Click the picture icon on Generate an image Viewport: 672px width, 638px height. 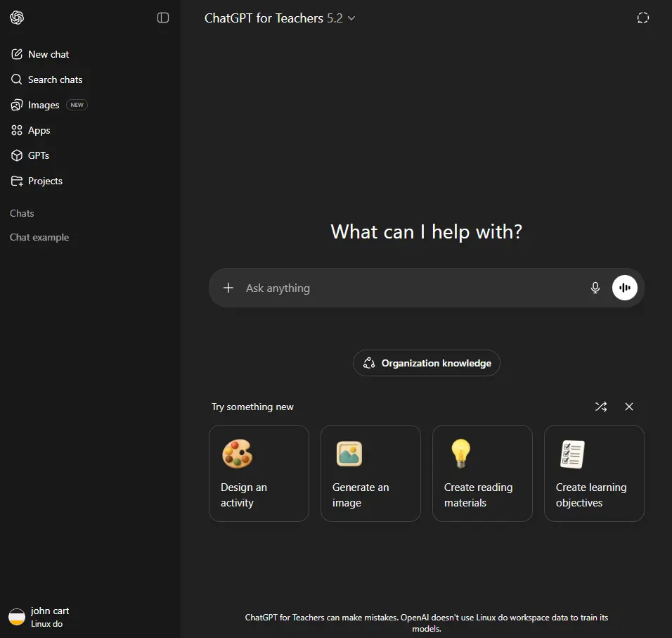[349, 454]
